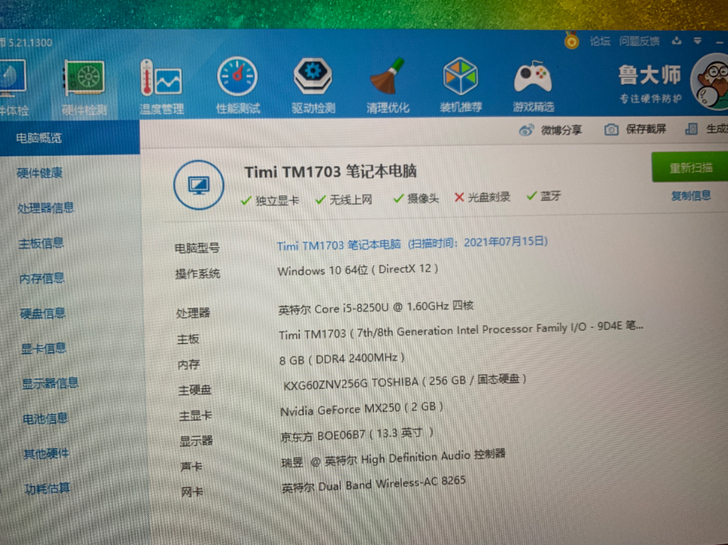
Task: Click the camera icon for 保存截屏
Action: 611,130
